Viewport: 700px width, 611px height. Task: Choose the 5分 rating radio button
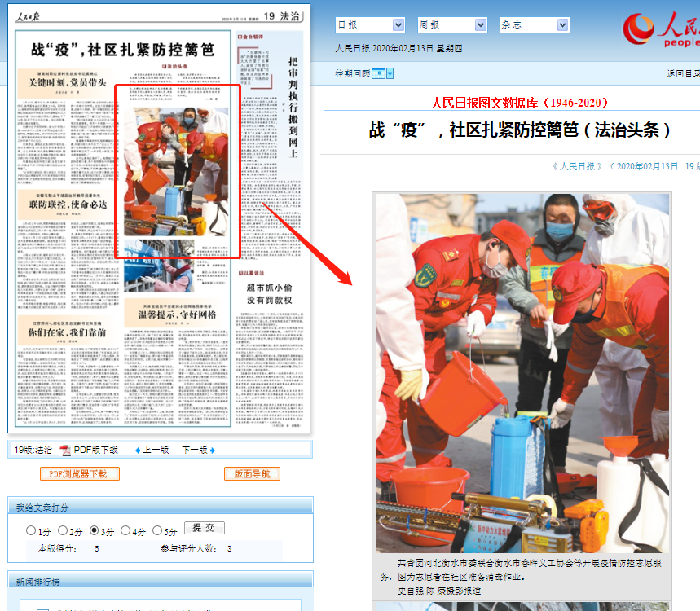point(157,531)
